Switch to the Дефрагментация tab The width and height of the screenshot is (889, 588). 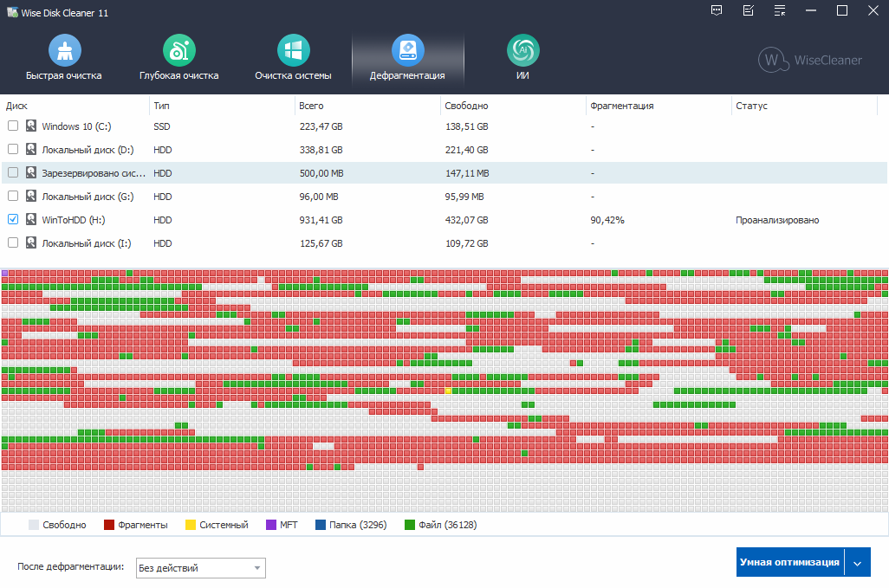tap(407, 60)
